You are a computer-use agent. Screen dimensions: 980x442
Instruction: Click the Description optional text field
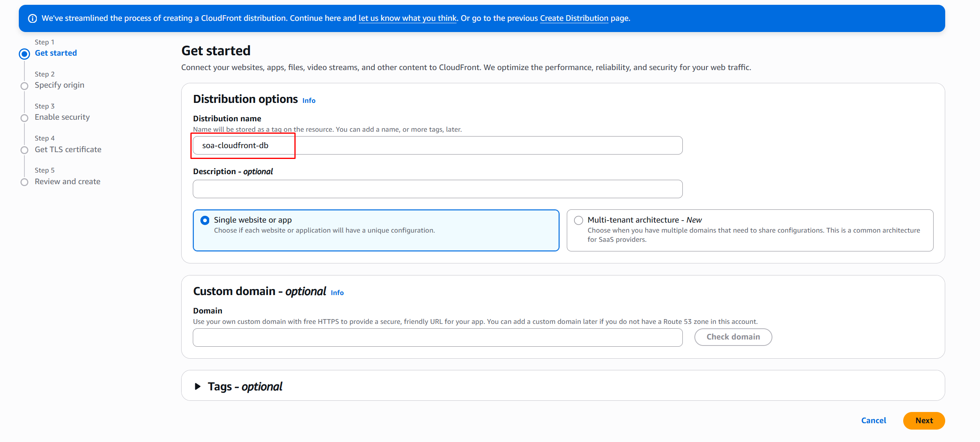click(437, 189)
